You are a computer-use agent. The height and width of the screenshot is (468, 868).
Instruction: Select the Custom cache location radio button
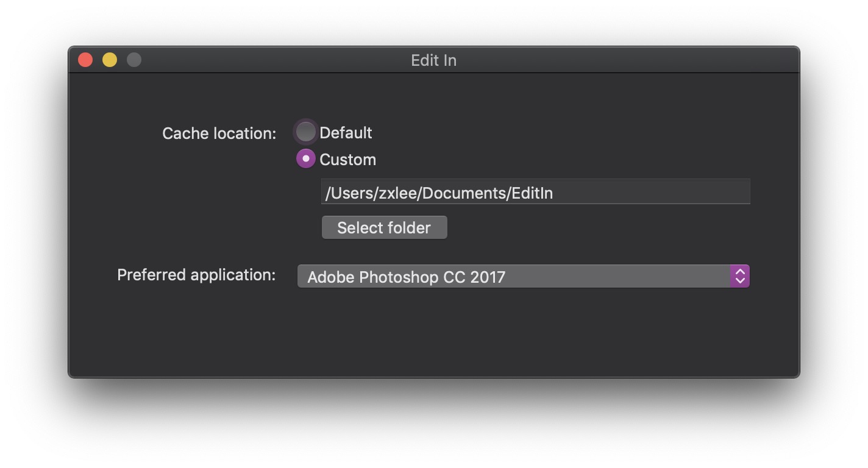[305, 159]
